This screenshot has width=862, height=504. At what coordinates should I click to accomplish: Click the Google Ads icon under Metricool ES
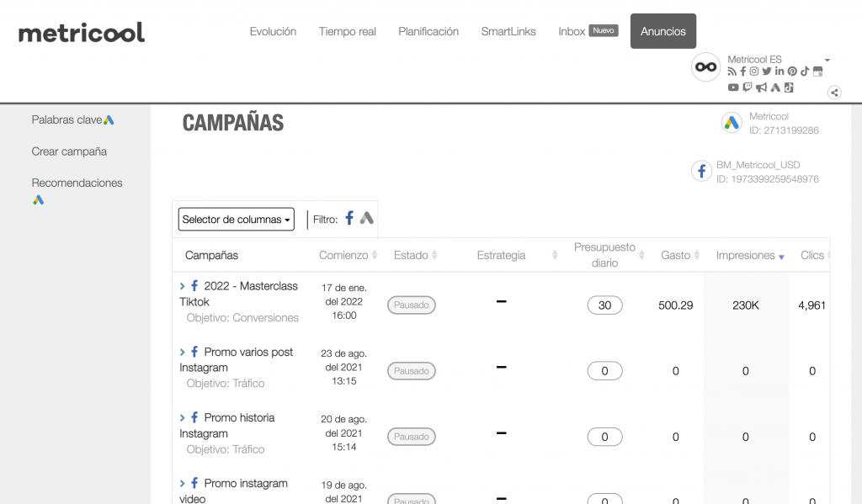click(775, 88)
